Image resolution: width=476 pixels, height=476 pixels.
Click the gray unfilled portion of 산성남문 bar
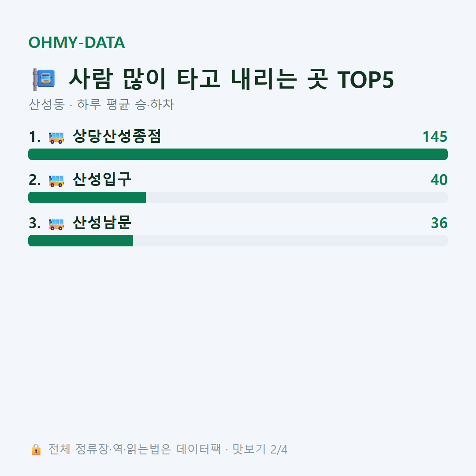click(x=290, y=241)
